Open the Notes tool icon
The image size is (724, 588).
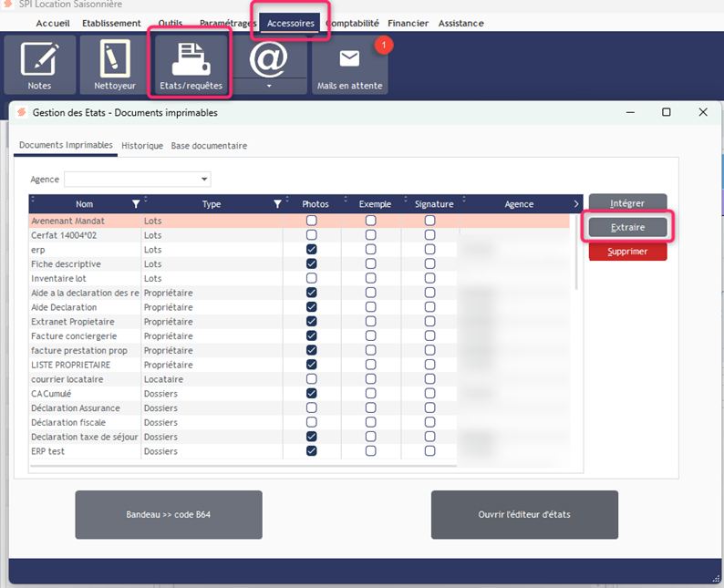tap(39, 64)
